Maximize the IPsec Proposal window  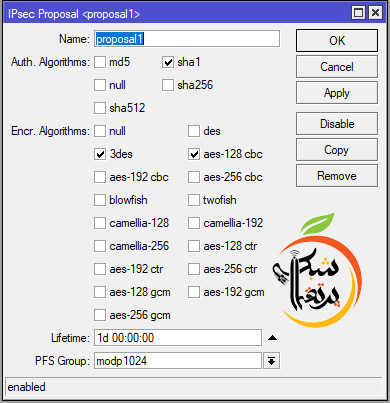[x=358, y=13]
